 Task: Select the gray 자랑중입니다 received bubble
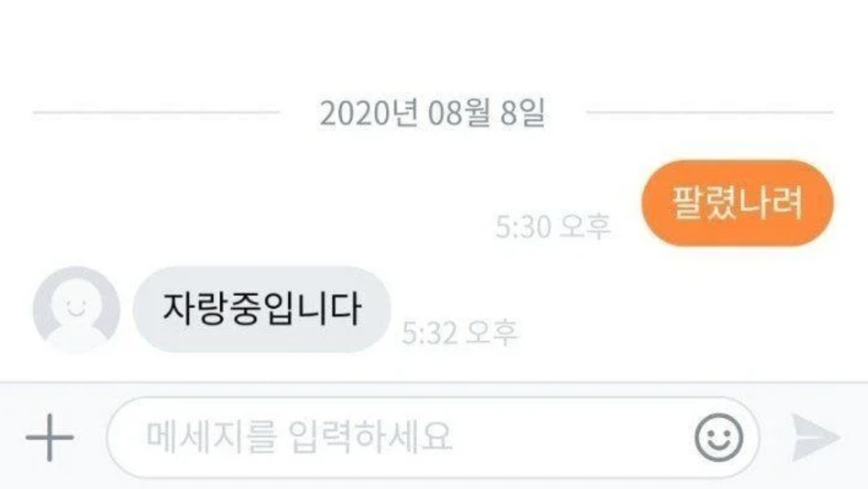(x=262, y=309)
